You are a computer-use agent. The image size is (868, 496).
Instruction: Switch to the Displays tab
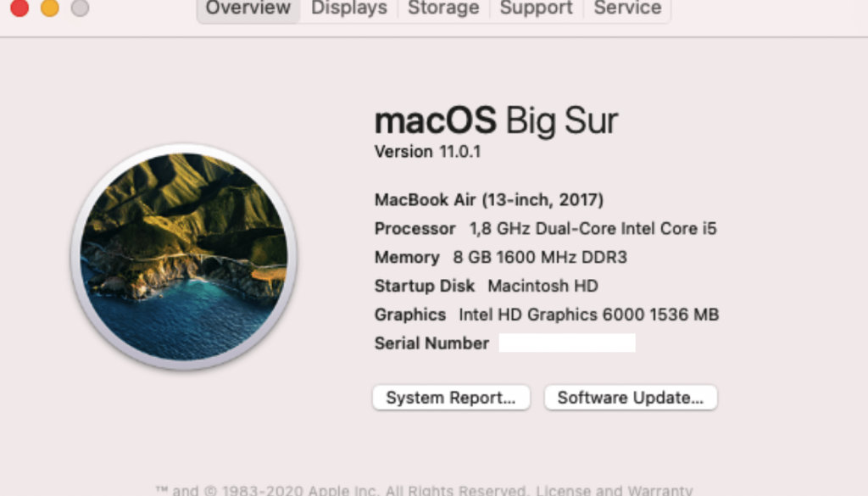pos(348,9)
